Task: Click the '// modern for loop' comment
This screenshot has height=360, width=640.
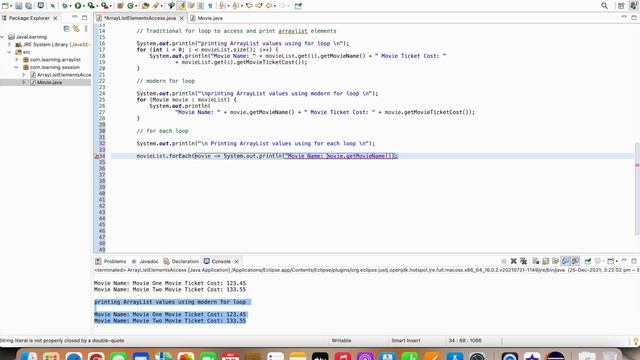Action: click(x=165, y=81)
